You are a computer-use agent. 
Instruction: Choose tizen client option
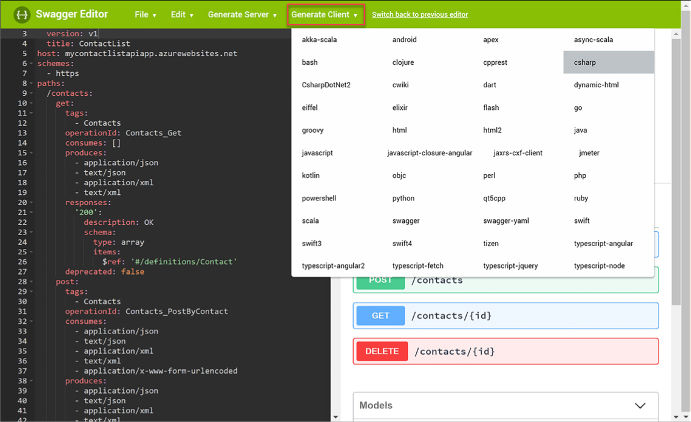[490, 243]
